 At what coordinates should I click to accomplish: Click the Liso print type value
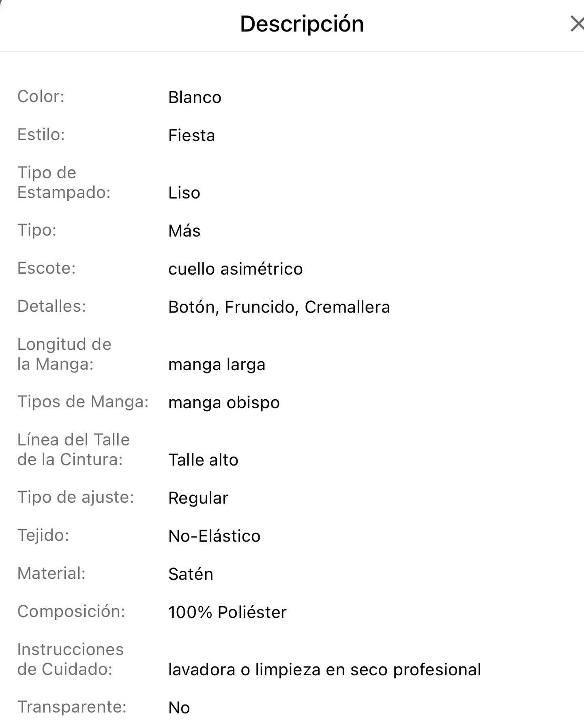tap(184, 193)
